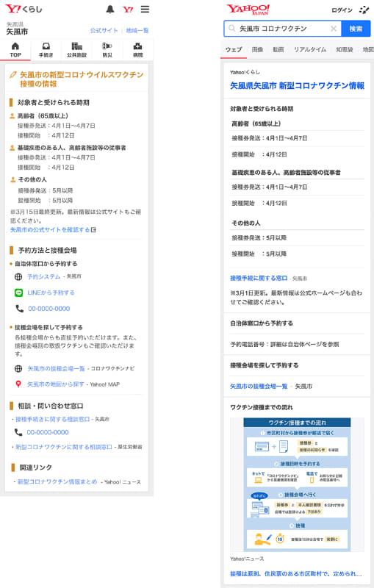Screen dimensions: 374x588
Task: Switch to the 病院 tab
Action: point(138,50)
